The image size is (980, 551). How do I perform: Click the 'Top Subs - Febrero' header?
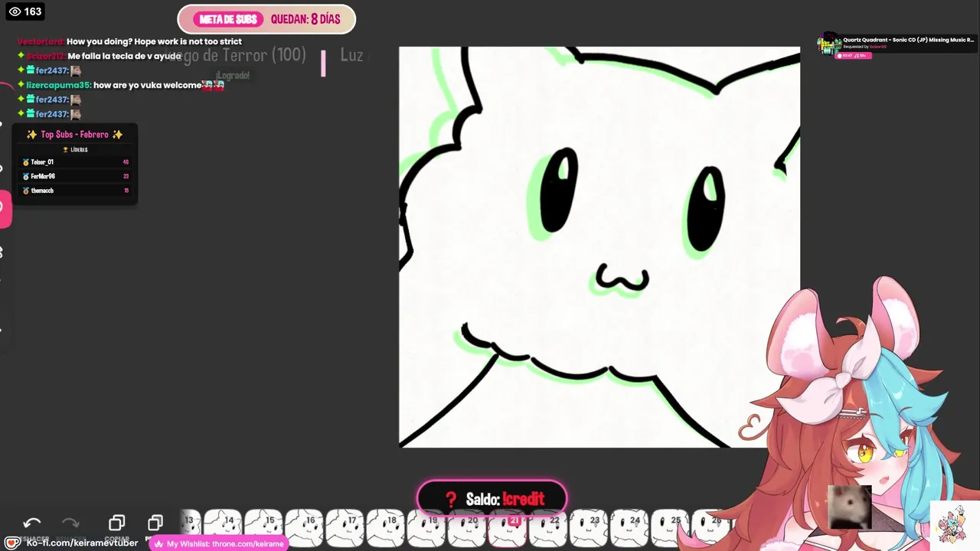[x=75, y=135]
